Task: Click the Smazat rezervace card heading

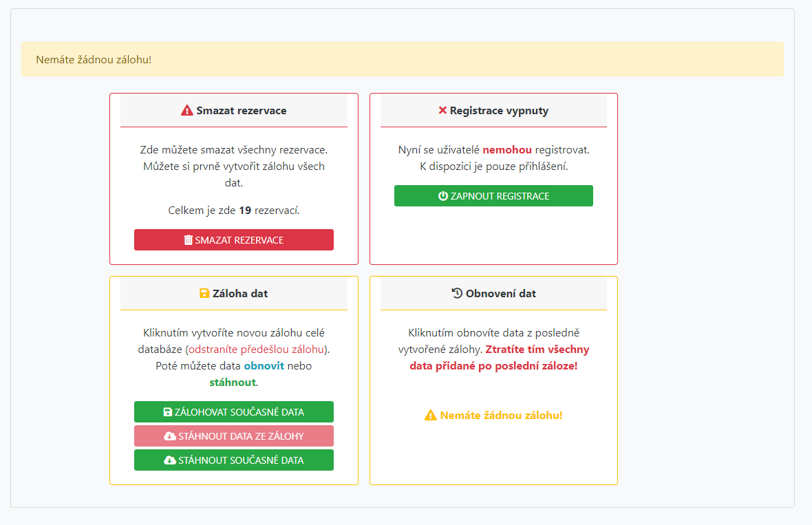Action: click(x=241, y=110)
